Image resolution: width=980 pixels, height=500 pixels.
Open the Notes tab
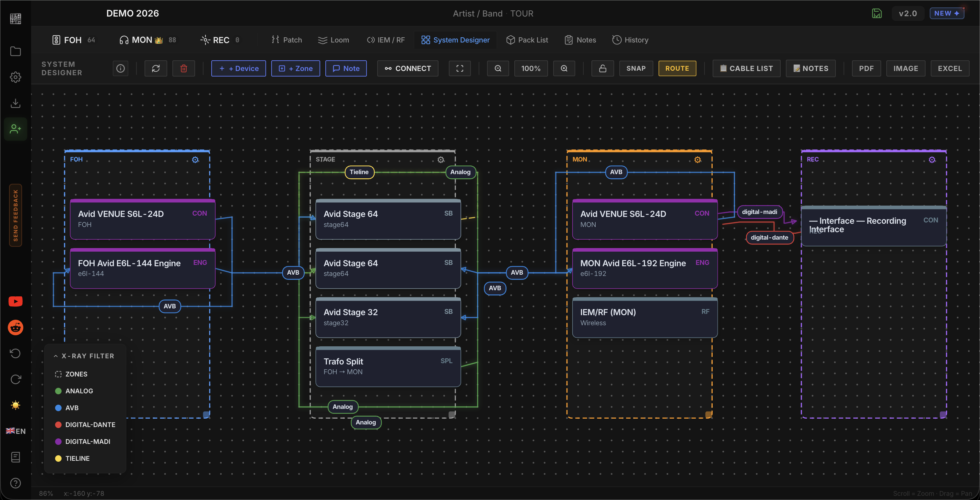[x=580, y=40]
